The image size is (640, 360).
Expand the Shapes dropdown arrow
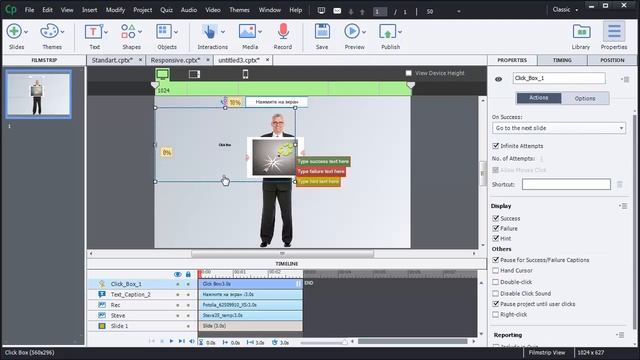[x=140, y=32]
